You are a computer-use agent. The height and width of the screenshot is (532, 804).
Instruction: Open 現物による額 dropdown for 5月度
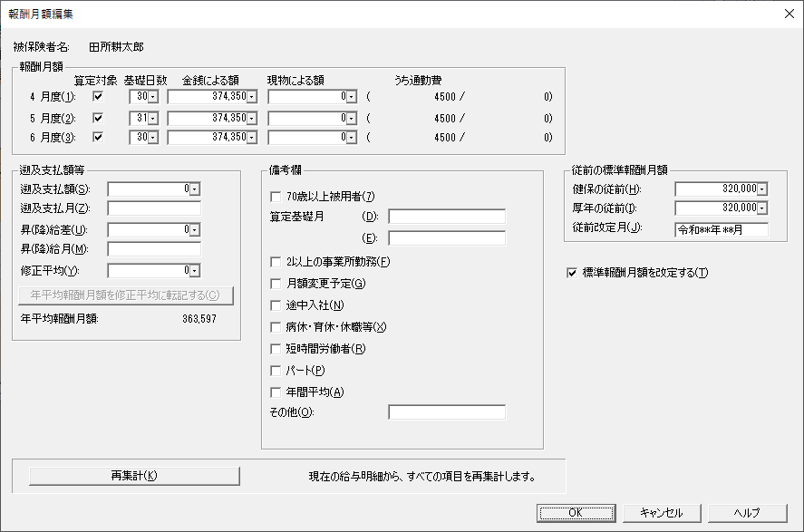point(351,119)
